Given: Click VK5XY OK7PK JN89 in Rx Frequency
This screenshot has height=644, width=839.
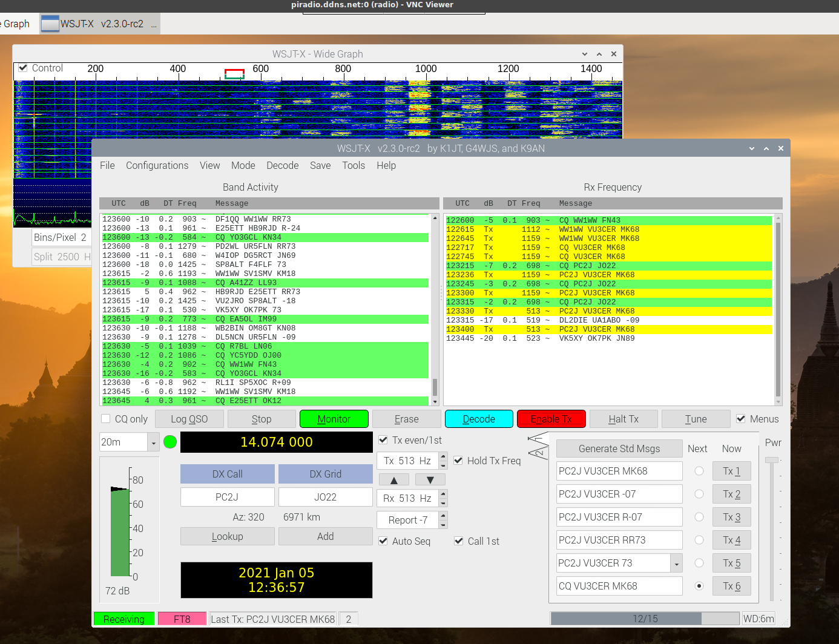Looking at the screenshot, I should point(597,338).
